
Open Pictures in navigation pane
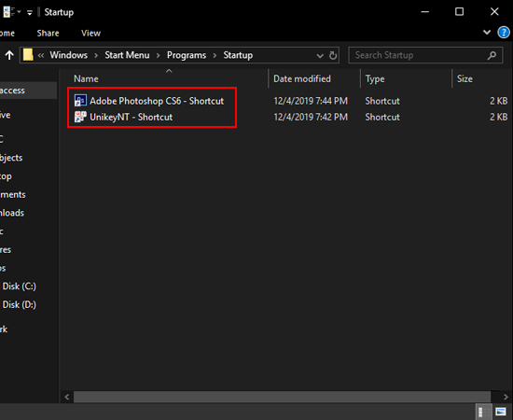[6, 250]
